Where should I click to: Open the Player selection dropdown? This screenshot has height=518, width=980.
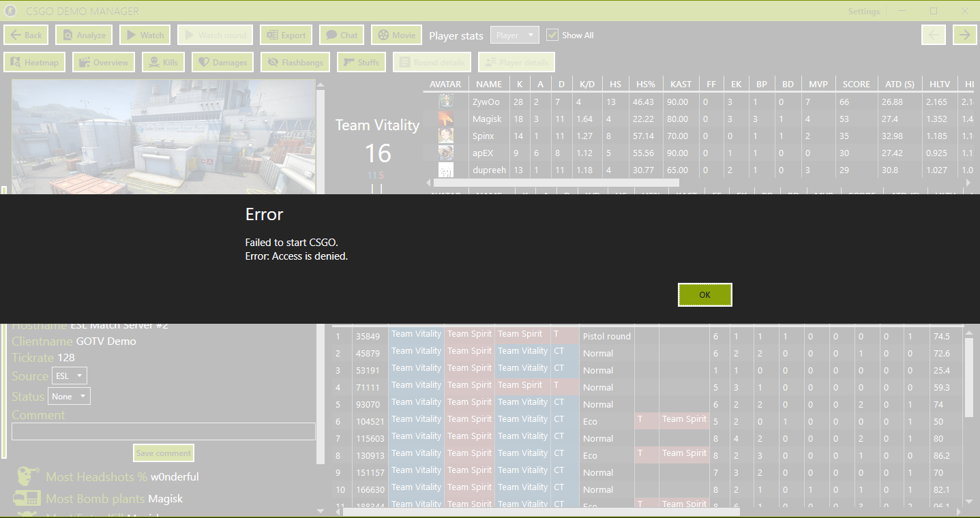point(514,35)
